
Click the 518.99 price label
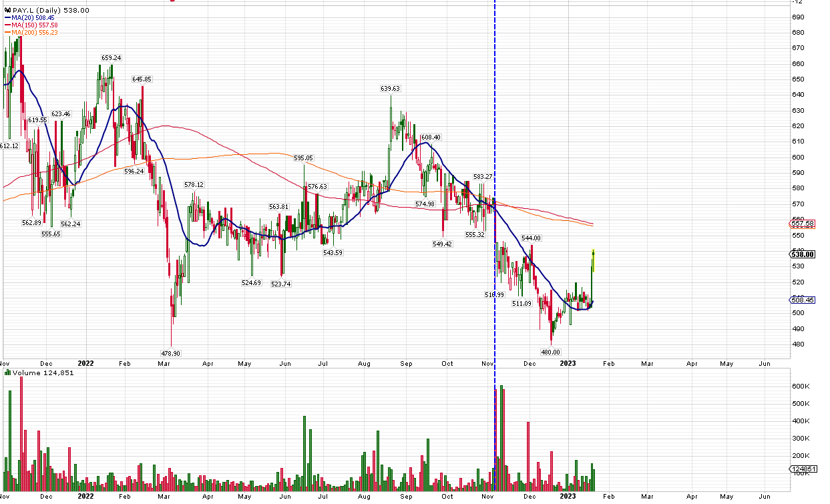point(495,294)
